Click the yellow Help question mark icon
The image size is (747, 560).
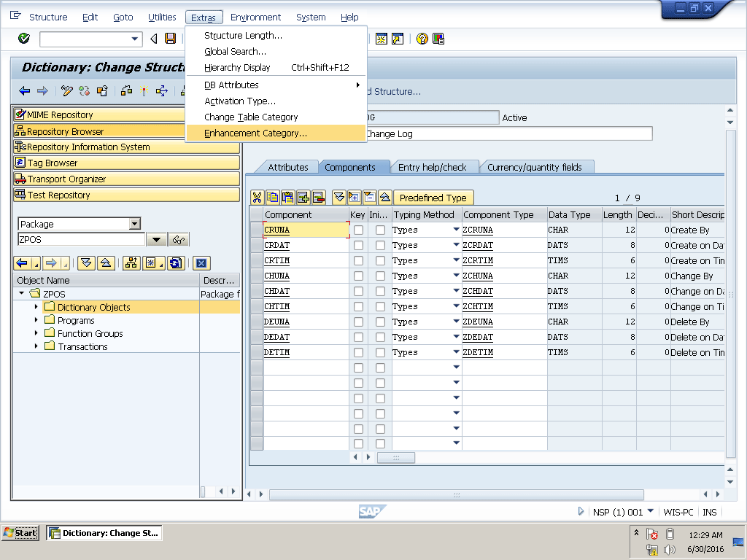coord(422,39)
